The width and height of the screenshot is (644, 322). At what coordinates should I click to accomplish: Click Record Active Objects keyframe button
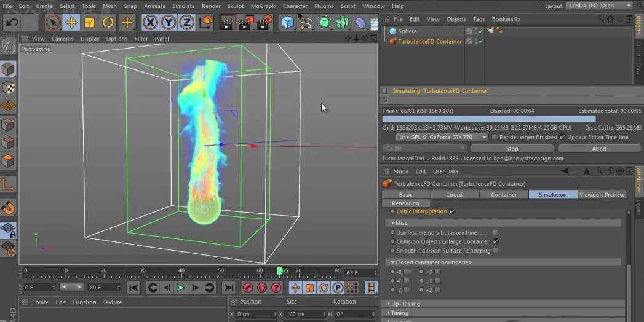click(247, 288)
